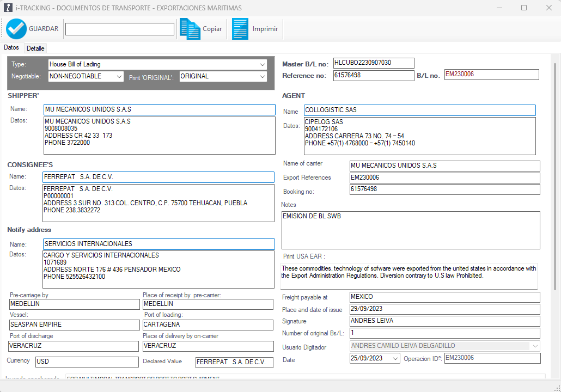Click the Shipper Name field
The image size is (561, 392).
160,109
